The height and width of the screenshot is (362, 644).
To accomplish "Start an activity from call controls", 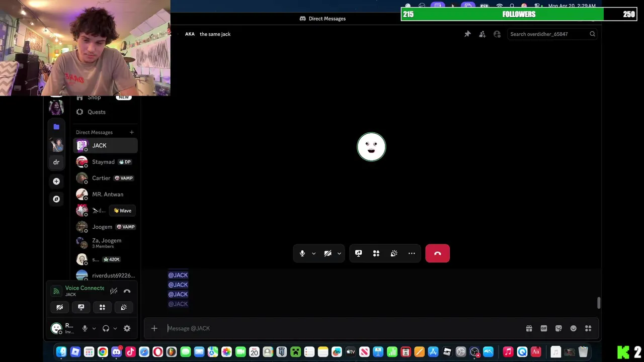I will point(376,253).
